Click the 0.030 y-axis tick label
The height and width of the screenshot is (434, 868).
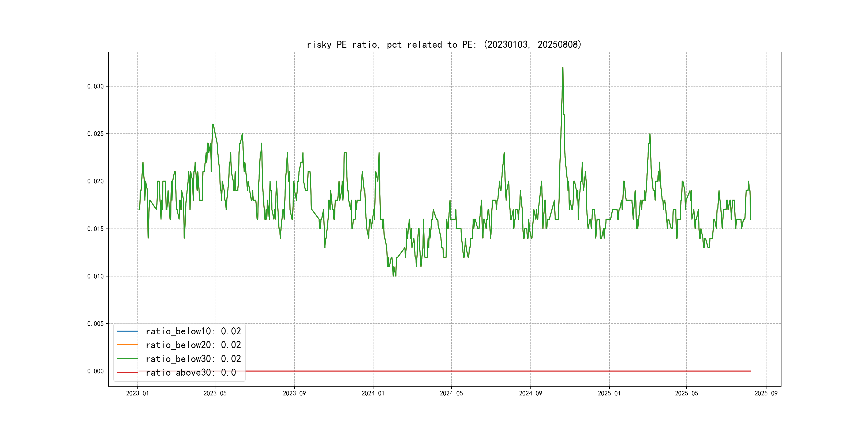click(x=95, y=86)
